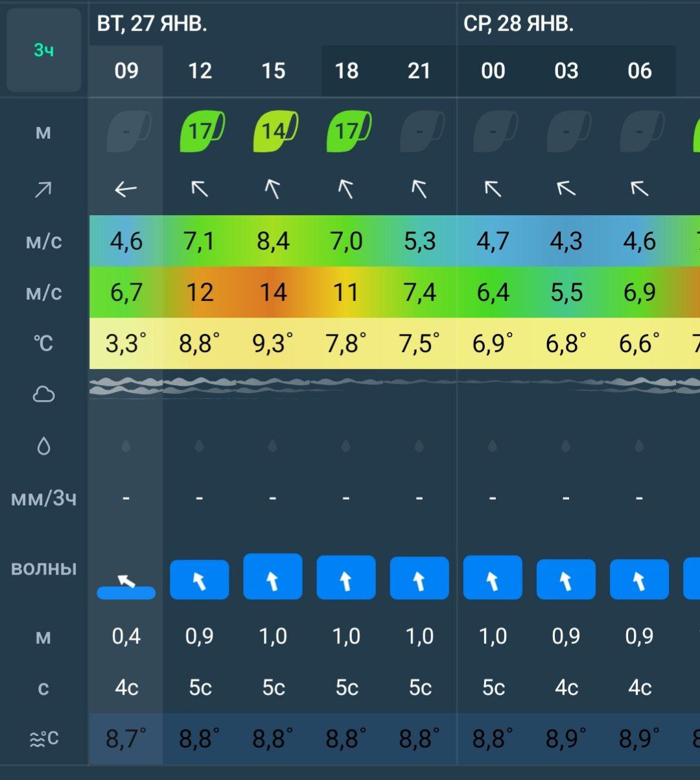Click the blue wave direction icon at 15:00
The width and height of the screenshot is (700, 780).
tap(273, 577)
